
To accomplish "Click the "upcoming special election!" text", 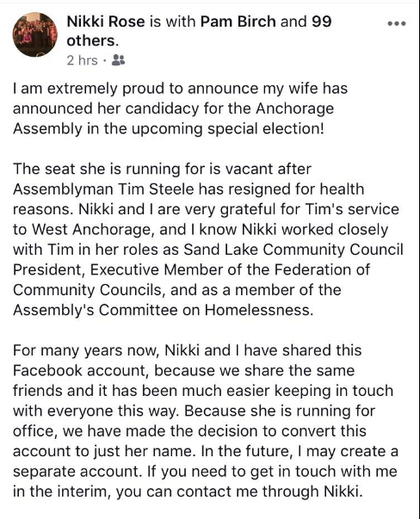I will [228, 129].
